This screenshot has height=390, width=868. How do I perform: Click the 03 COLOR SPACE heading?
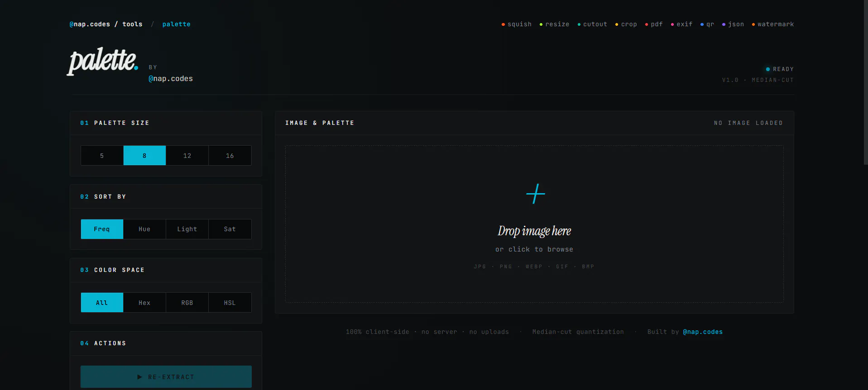click(112, 270)
